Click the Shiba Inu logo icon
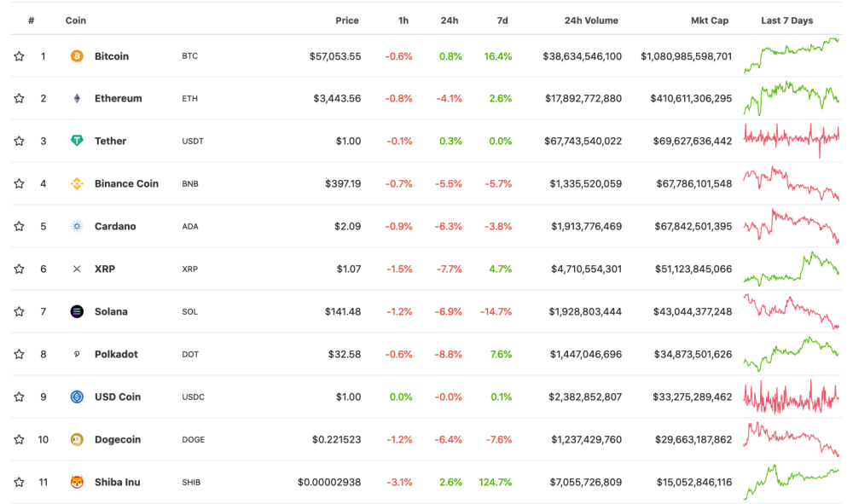Image resolution: width=853 pixels, height=504 pixels. (x=77, y=482)
